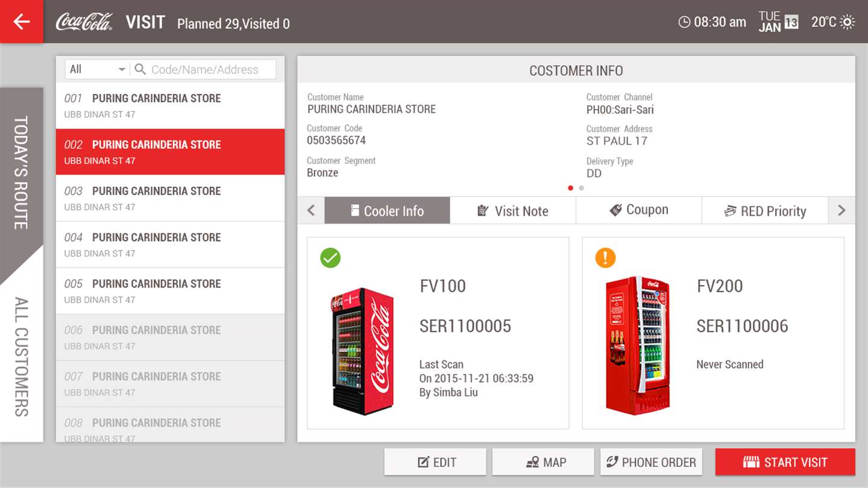This screenshot has height=488, width=868.
Task: Open the Visit Note tab
Action: click(x=513, y=210)
